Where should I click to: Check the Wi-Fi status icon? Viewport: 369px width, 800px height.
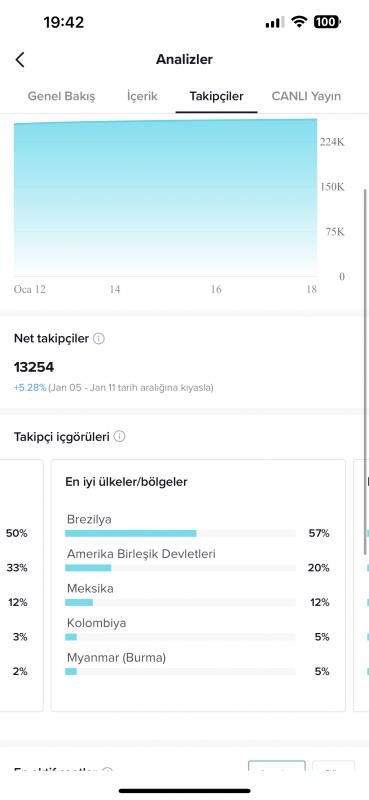pyautogui.click(x=299, y=22)
